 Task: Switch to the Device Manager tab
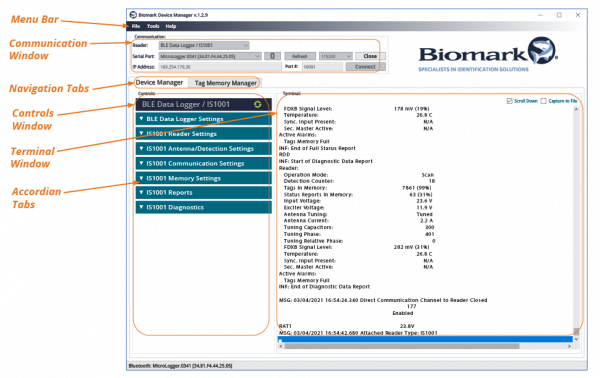(x=159, y=83)
